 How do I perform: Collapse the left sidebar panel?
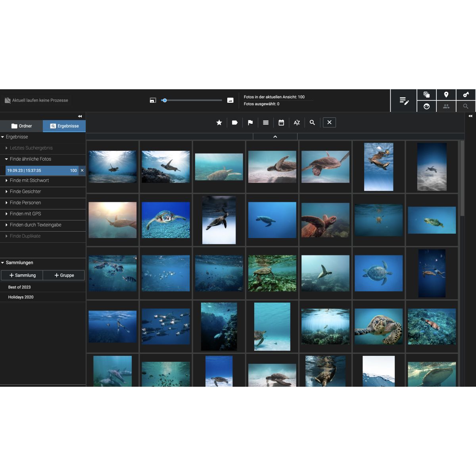80,116
